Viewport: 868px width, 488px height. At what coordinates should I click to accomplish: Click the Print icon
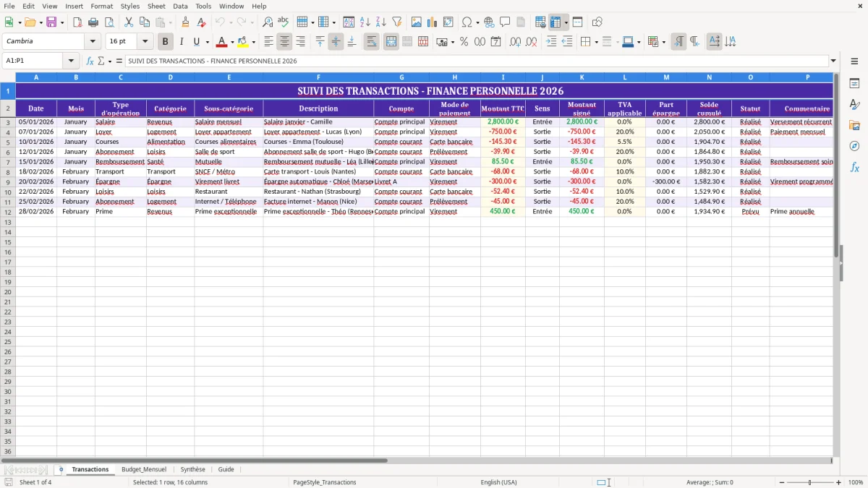tap(93, 22)
